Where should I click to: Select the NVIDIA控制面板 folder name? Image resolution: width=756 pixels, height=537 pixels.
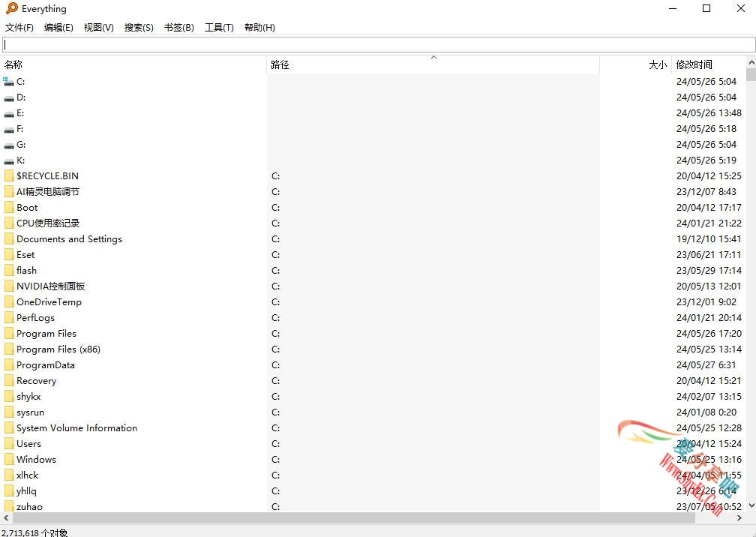click(x=51, y=286)
